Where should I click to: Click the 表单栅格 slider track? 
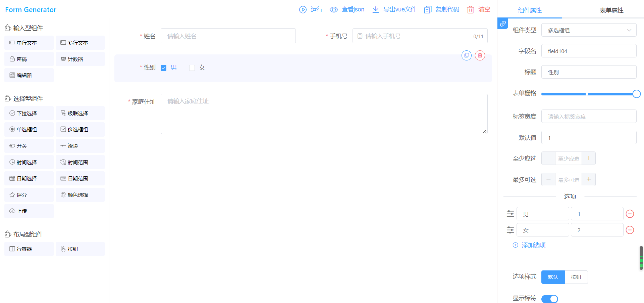pyautogui.click(x=589, y=94)
